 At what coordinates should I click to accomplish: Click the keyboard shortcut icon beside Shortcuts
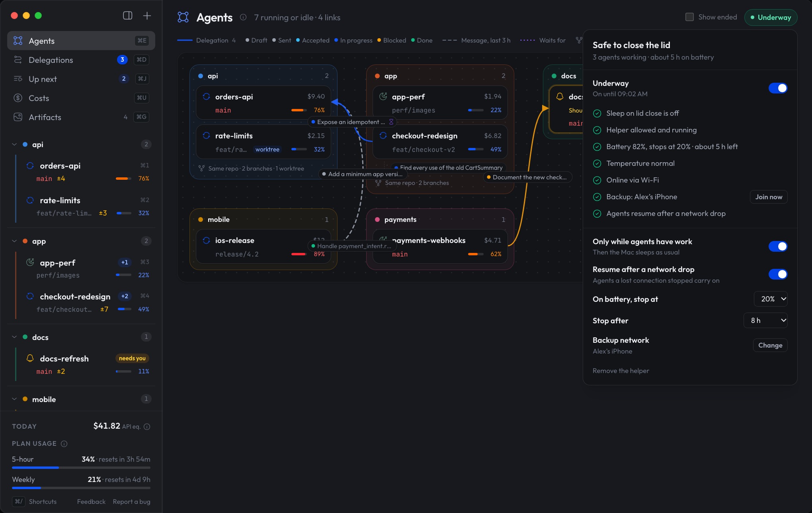(18, 501)
